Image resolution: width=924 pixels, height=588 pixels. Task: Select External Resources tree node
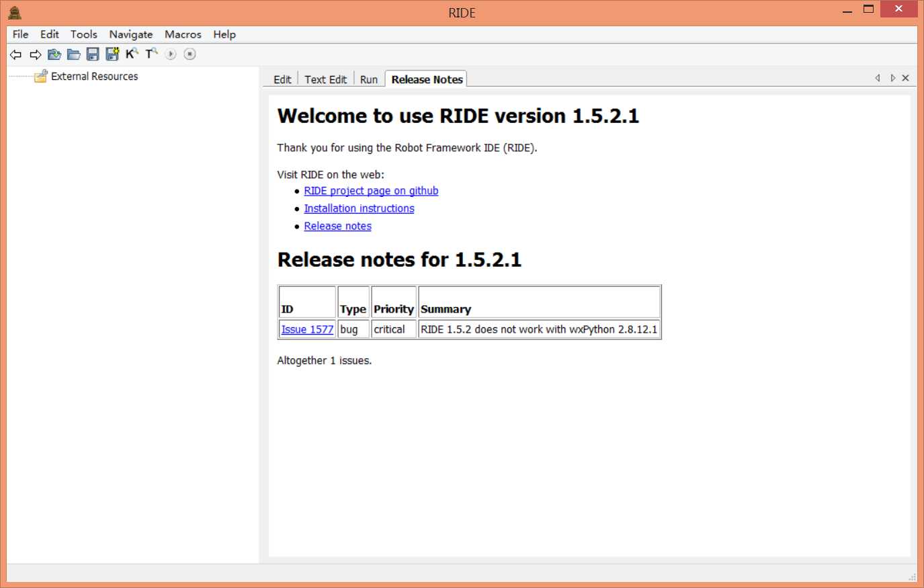(94, 77)
